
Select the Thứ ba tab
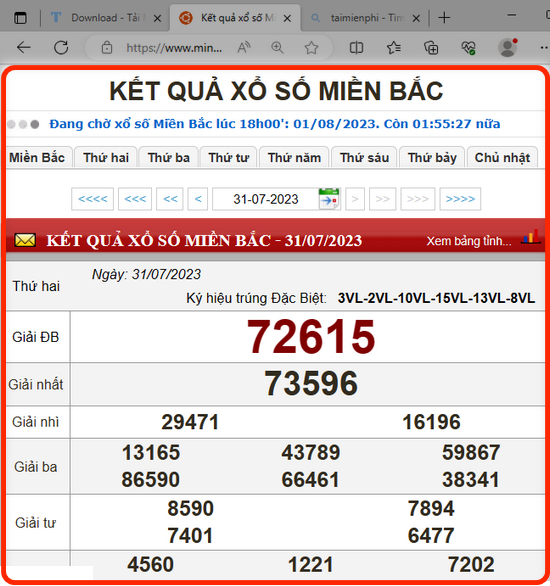[x=169, y=157]
